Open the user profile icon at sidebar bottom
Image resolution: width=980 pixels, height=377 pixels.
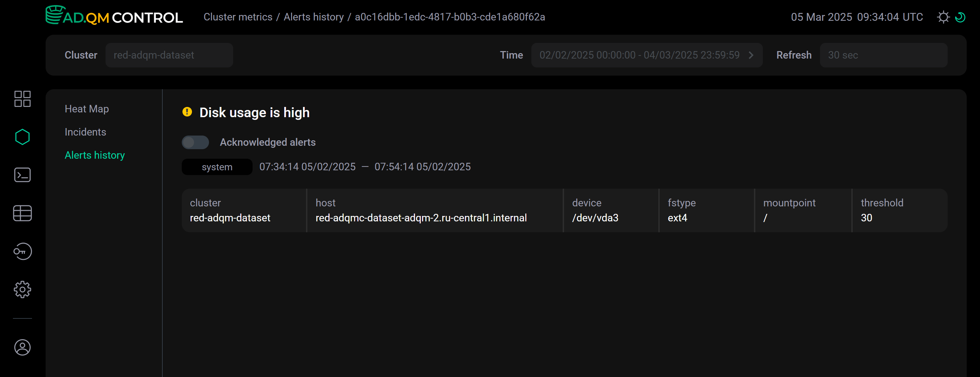coord(22,347)
